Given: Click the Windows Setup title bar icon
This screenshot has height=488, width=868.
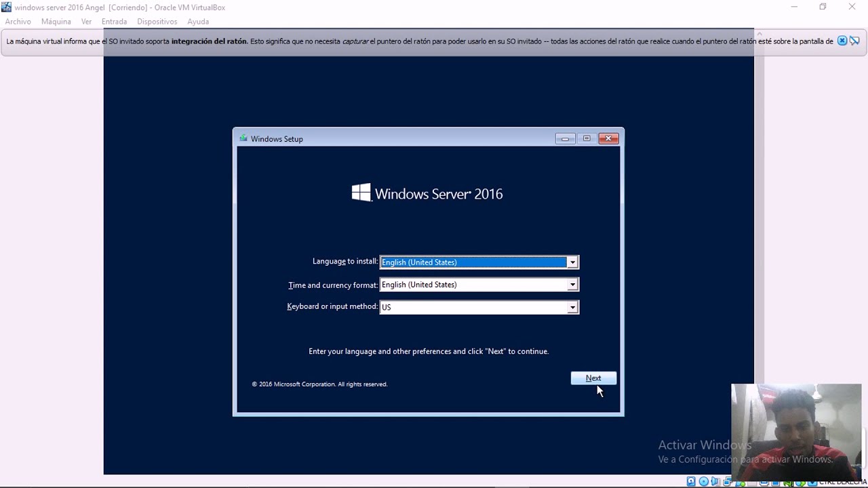Looking at the screenshot, I should pyautogui.click(x=243, y=138).
